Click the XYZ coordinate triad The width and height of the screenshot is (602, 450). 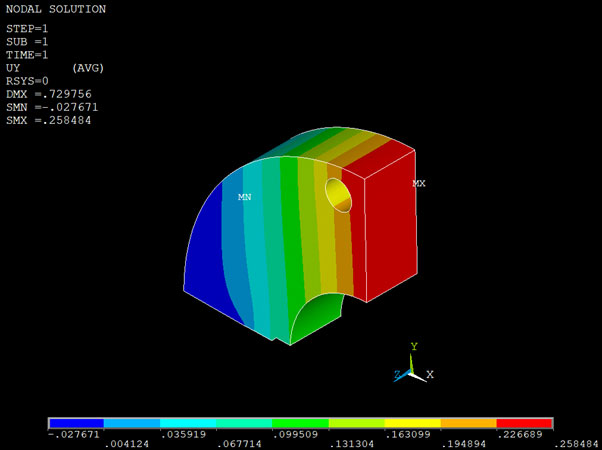pos(413,363)
